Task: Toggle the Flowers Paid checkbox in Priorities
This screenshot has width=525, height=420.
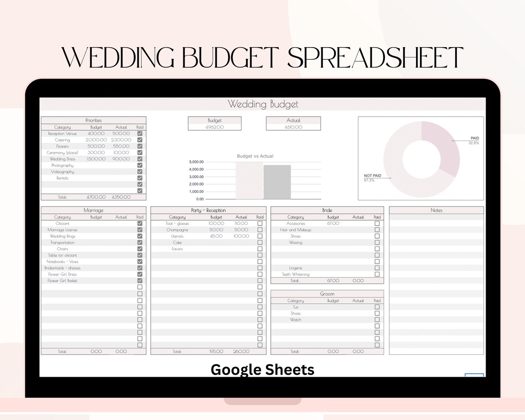Action: [140, 146]
